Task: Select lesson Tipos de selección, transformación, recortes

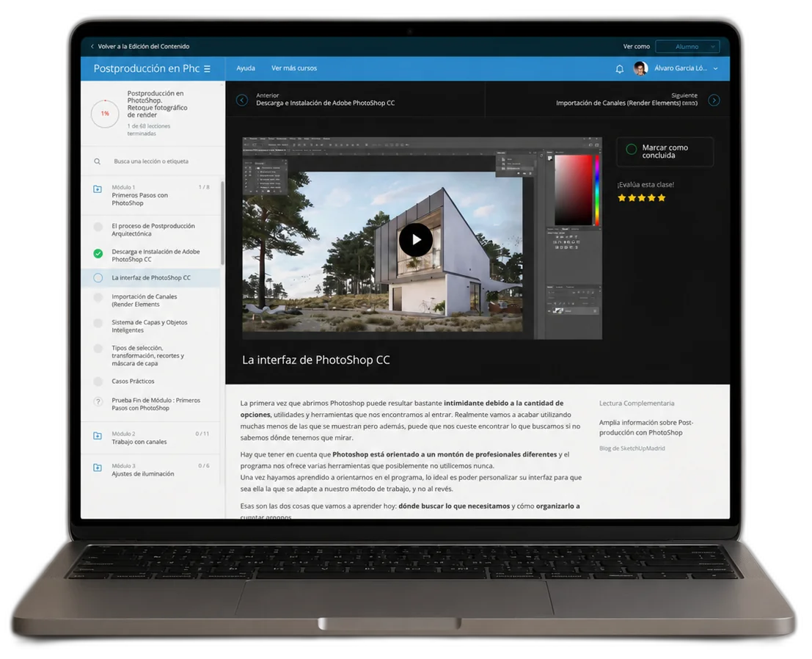Action: (147, 356)
